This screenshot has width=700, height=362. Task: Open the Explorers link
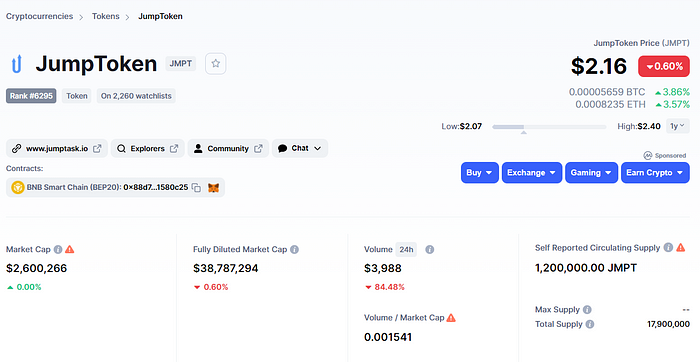(x=147, y=149)
